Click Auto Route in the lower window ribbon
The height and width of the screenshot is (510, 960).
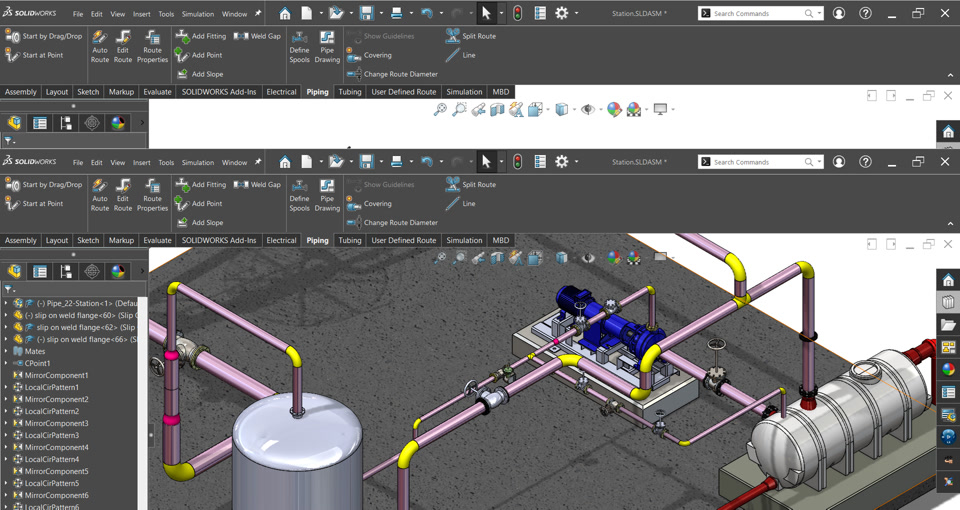[x=100, y=195]
